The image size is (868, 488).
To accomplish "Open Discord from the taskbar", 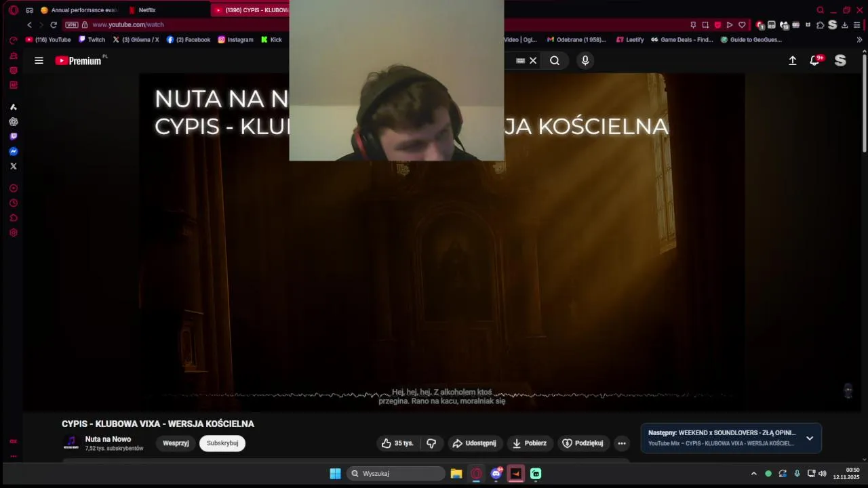I will pos(496,474).
